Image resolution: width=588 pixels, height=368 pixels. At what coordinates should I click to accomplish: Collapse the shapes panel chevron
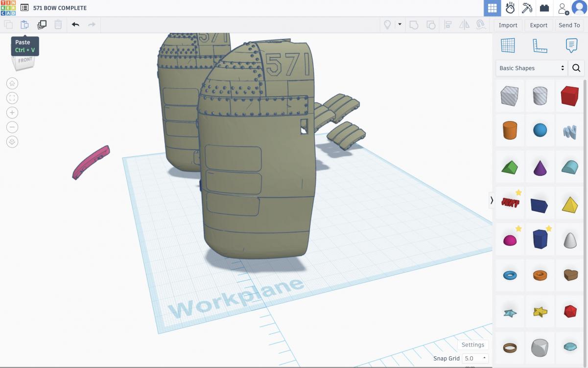coord(492,200)
